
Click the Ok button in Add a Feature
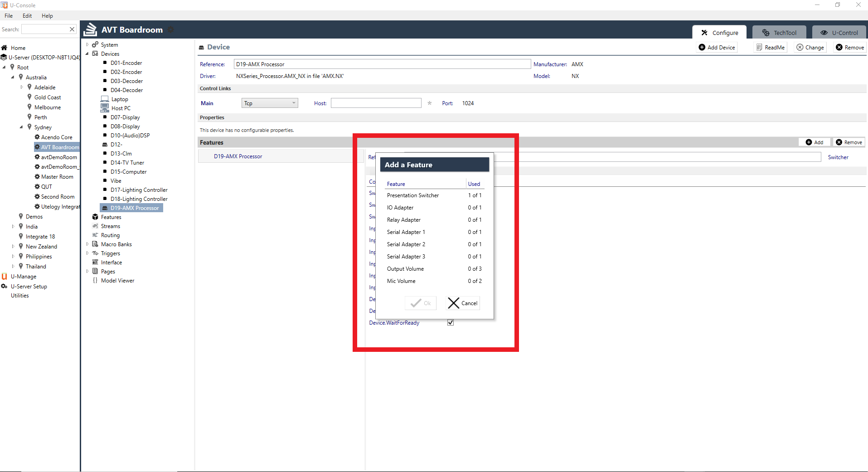click(x=420, y=303)
